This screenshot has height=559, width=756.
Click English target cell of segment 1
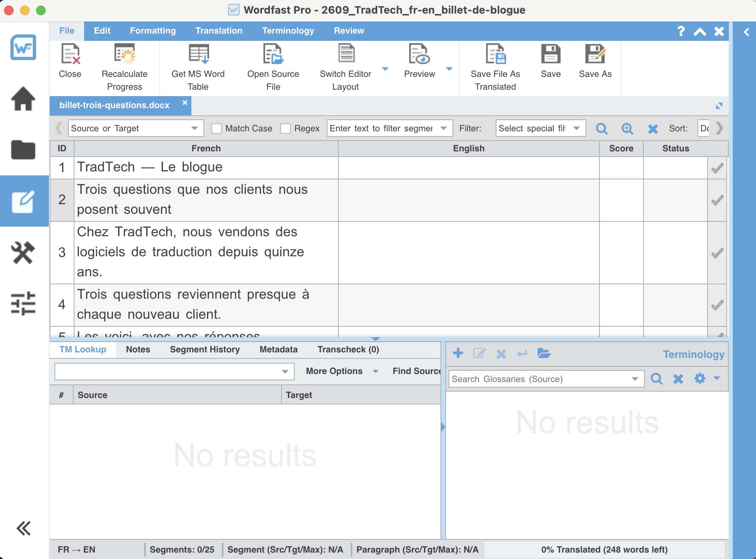point(469,168)
